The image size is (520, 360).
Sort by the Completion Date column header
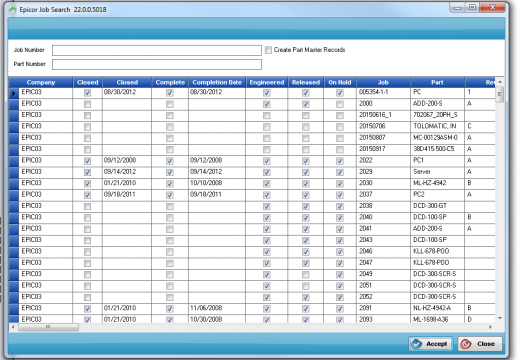[x=217, y=82]
